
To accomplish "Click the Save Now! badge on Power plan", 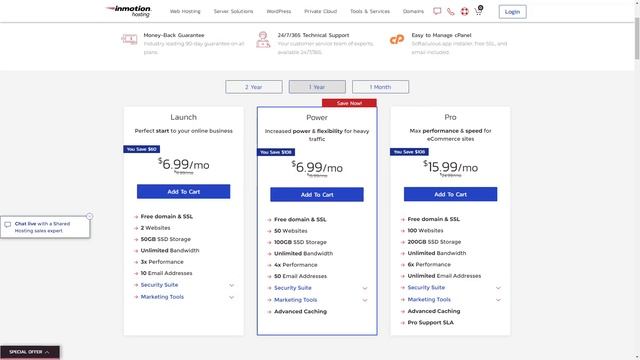I will 349,103.
